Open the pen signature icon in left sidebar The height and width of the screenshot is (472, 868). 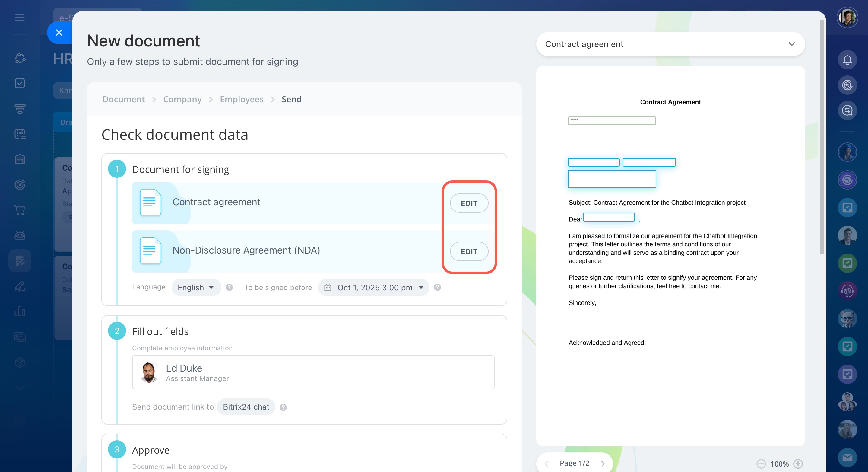pyautogui.click(x=20, y=286)
